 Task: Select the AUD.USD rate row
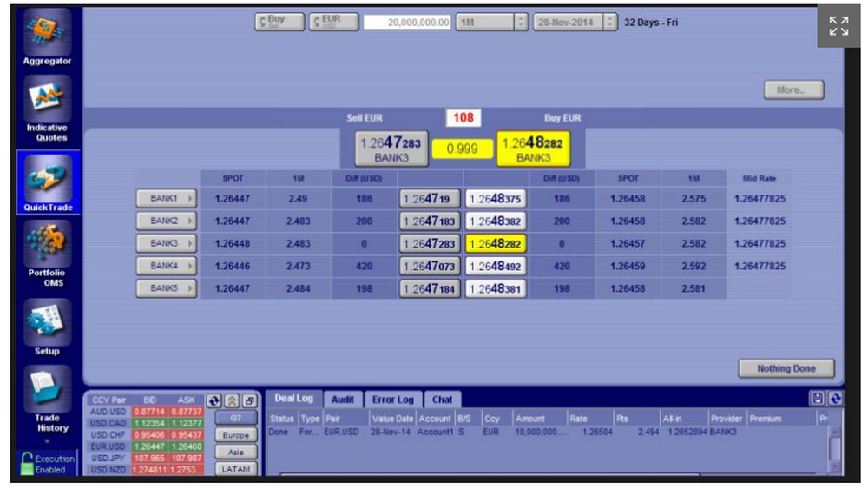tap(146, 412)
